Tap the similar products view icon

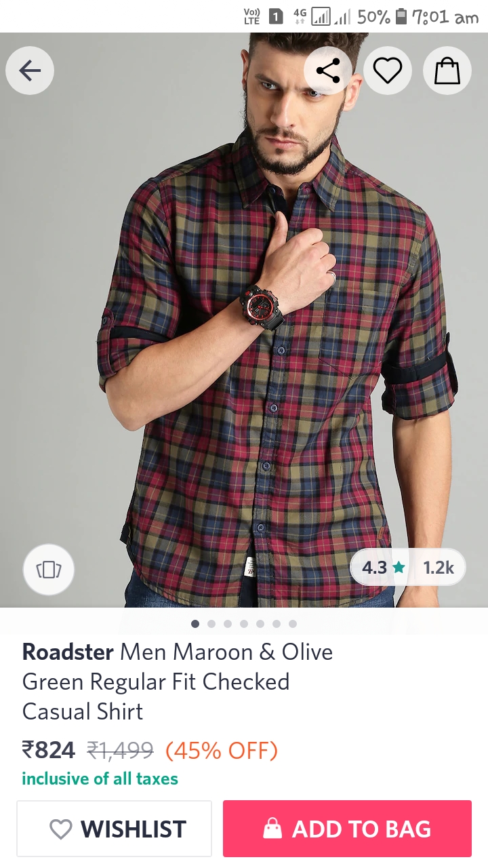click(x=49, y=570)
